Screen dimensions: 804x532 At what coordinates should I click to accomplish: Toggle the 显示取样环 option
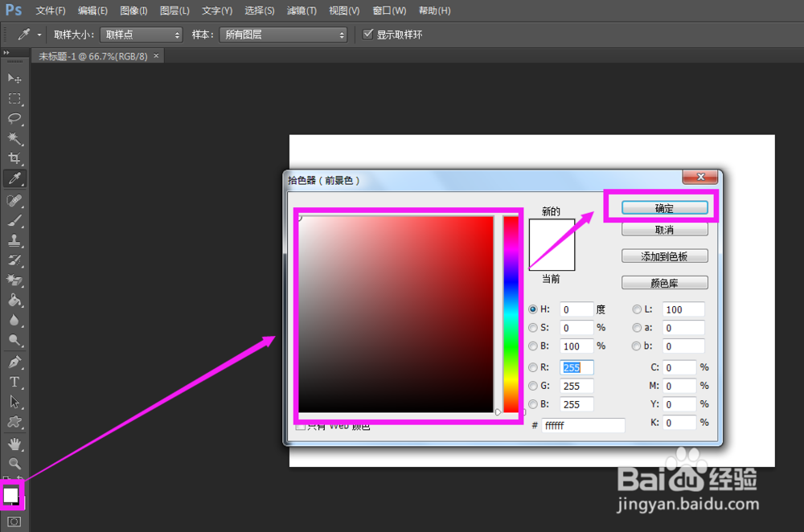(x=368, y=34)
